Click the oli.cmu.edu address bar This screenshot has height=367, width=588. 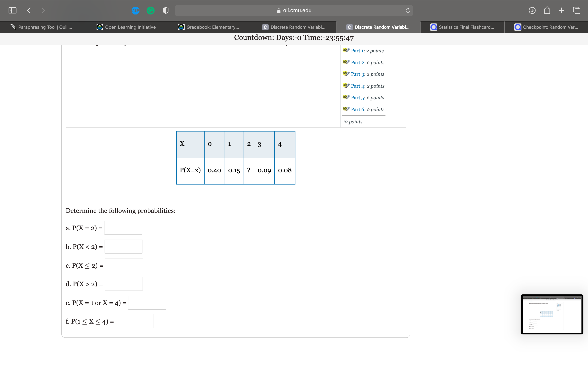pos(294,10)
